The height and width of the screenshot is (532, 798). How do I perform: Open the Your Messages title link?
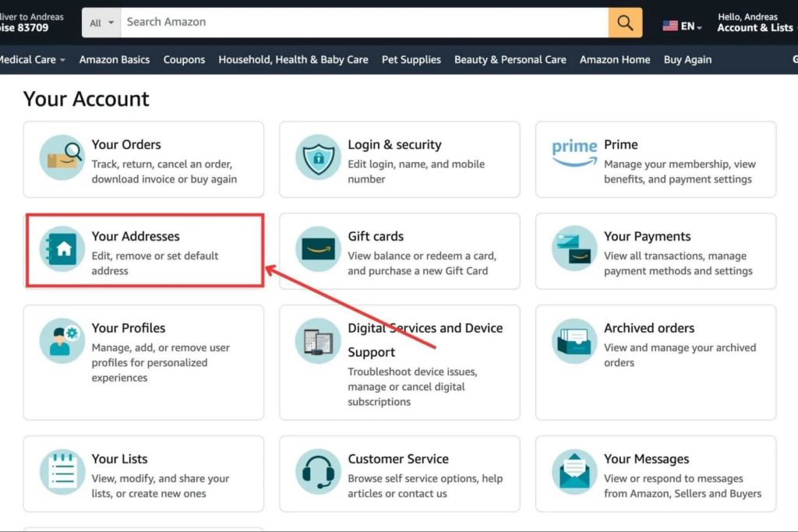click(x=646, y=459)
